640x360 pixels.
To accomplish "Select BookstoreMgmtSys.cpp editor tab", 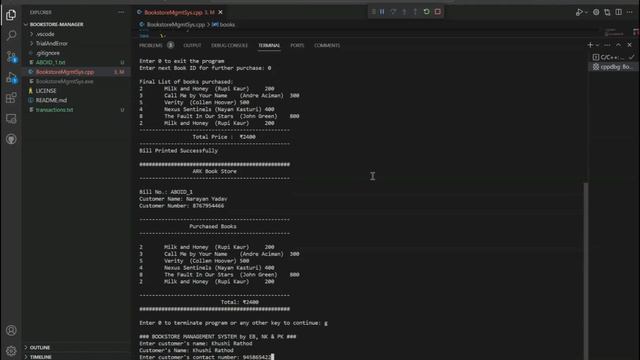I will pyautogui.click(x=180, y=12).
